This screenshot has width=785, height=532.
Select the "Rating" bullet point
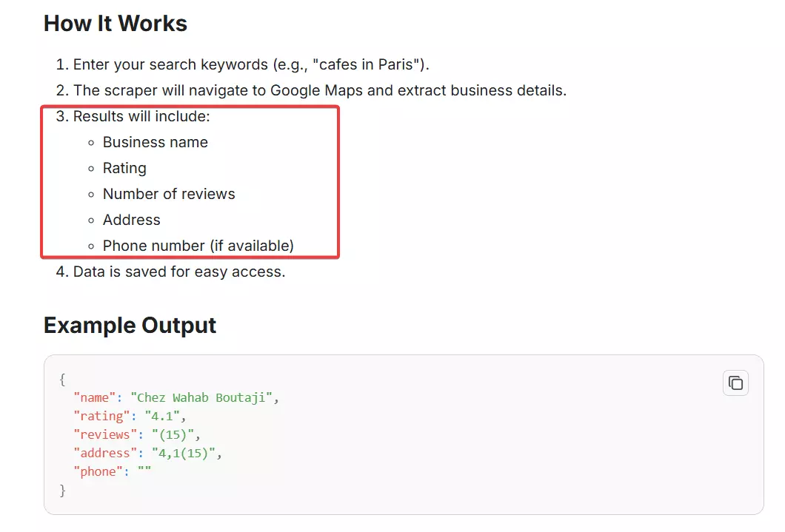(124, 168)
